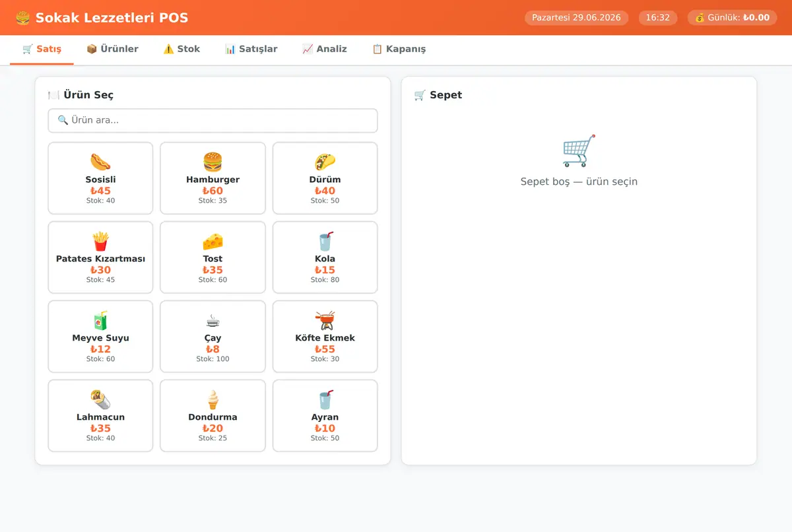
Task: Go to the Stok tab
Action: tap(181, 49)
